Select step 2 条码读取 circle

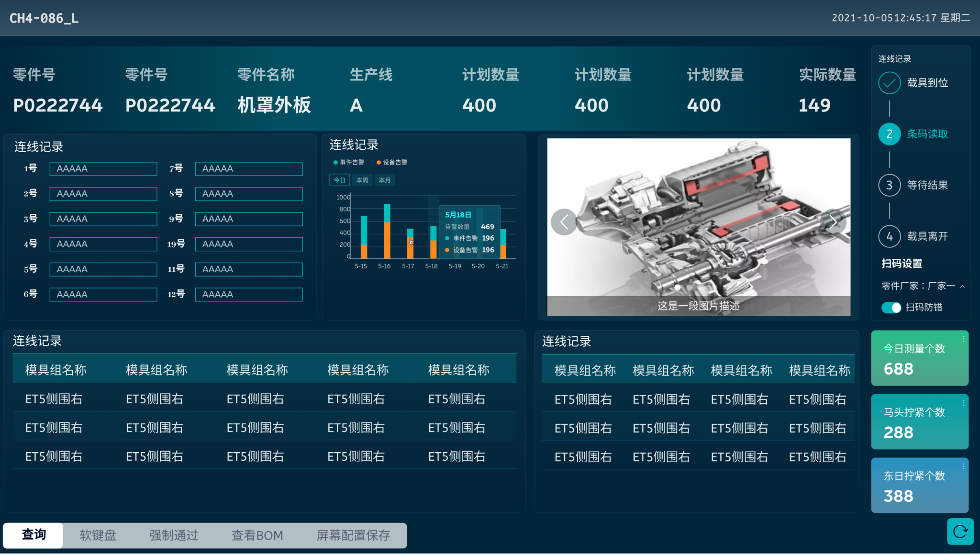point(889,134)
